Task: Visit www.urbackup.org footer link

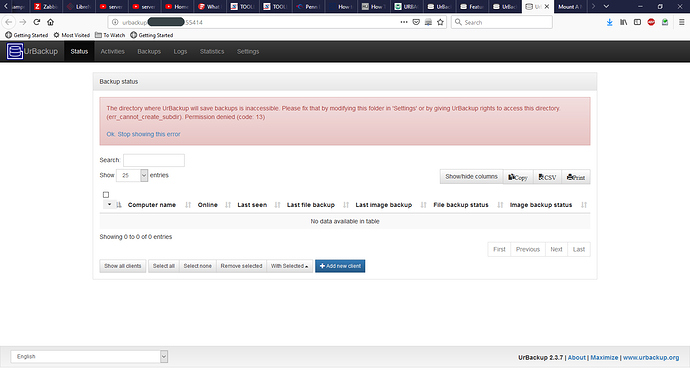Action: [651, 358]
